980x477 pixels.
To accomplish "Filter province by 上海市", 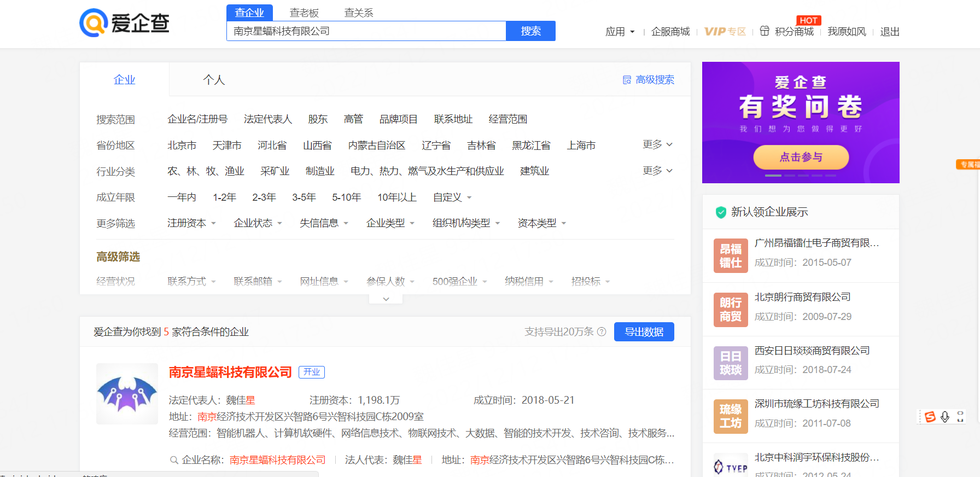I will (x=581, y=146).
